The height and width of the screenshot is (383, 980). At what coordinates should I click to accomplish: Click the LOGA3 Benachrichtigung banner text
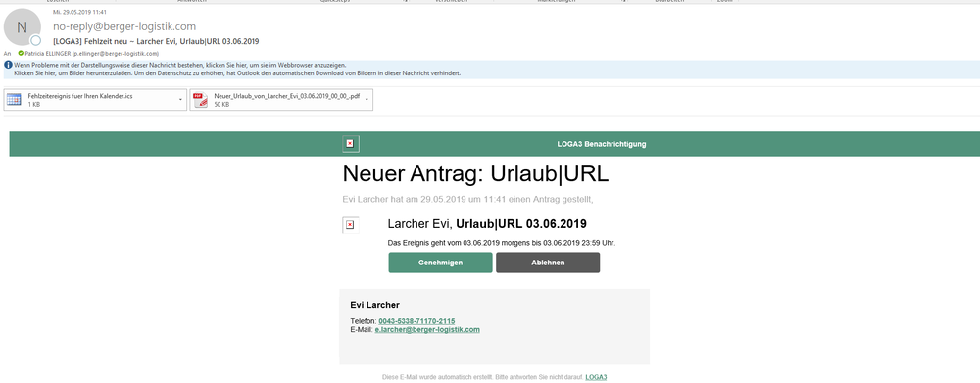pos(602,144)
